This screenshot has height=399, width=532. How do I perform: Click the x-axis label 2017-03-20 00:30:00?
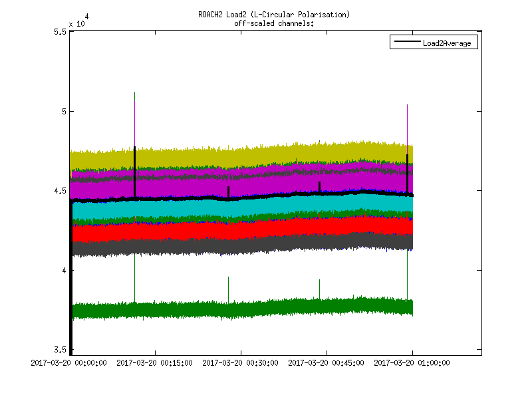pos(241,363)
